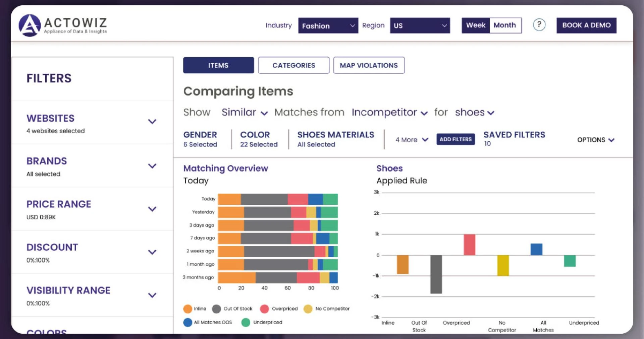Open the MAP VIOLATIONS tab
Screen dimensions: 644x339
(369, 65)
